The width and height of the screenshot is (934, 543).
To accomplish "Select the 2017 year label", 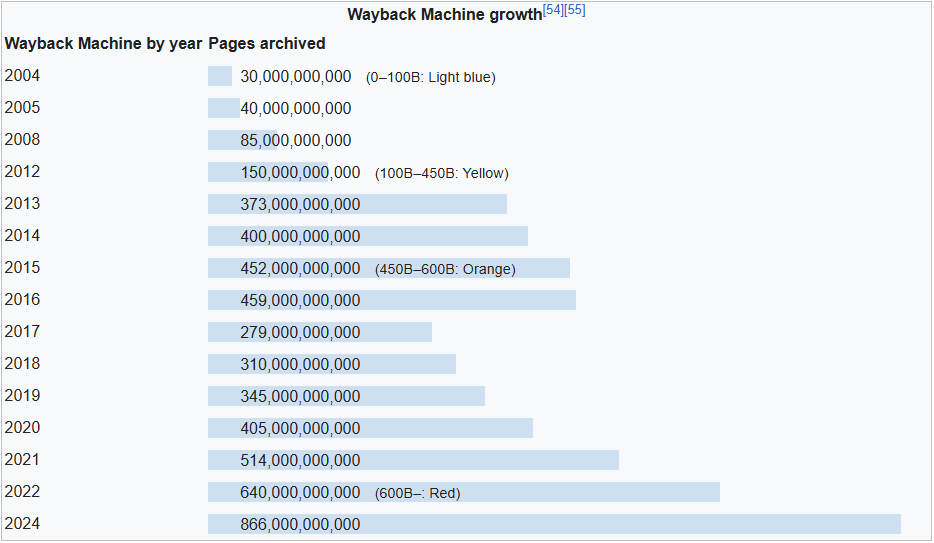I will pos(23,332).
